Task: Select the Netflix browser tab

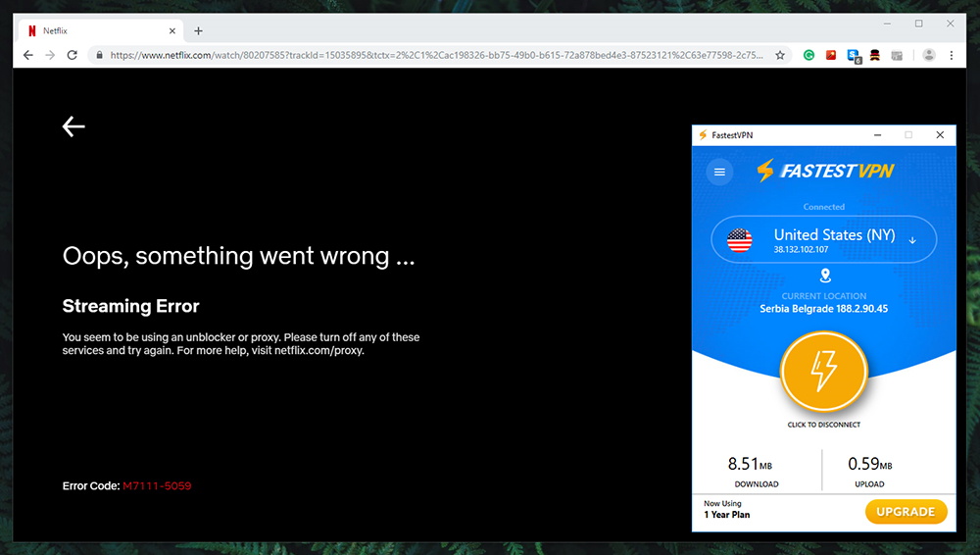Action: pyautogui.click(x=101, y=30)
